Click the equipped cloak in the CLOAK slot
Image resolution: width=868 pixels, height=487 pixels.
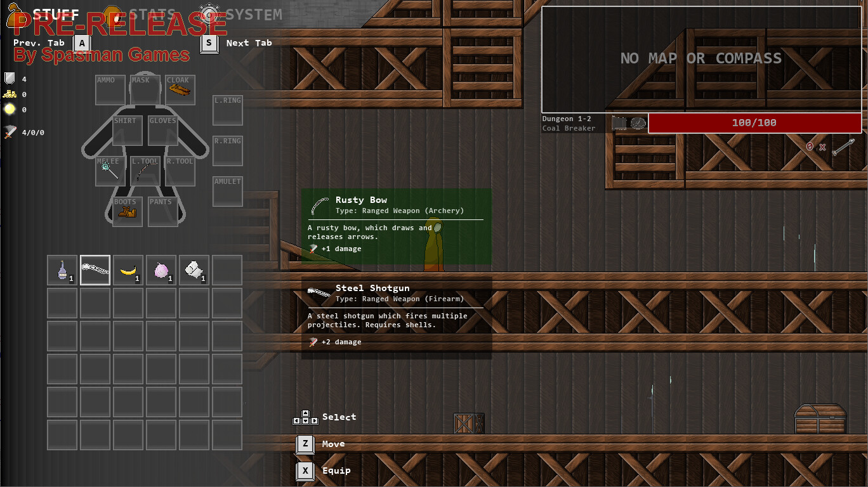[x=178, y=89]
